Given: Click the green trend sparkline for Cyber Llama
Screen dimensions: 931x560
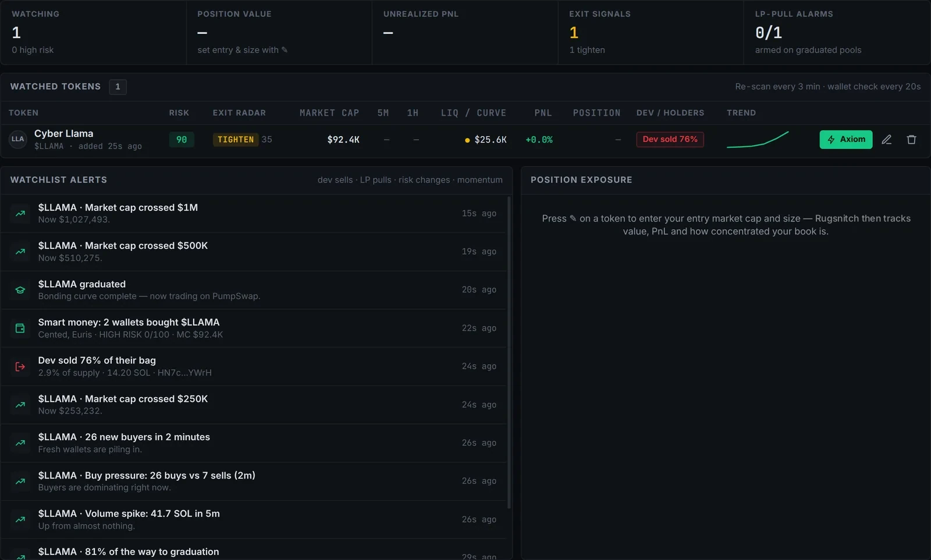Looking at the screenshot, I should click(x=758, y=140).
